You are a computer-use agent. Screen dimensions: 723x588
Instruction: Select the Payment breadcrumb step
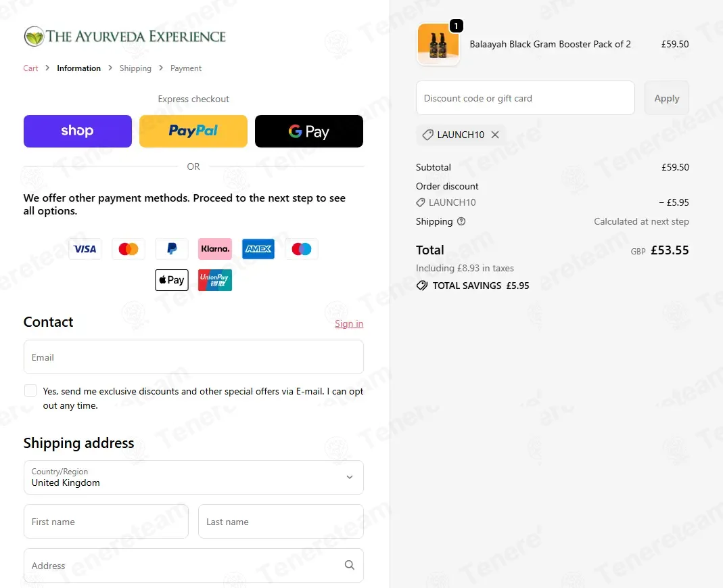[186, 68]
